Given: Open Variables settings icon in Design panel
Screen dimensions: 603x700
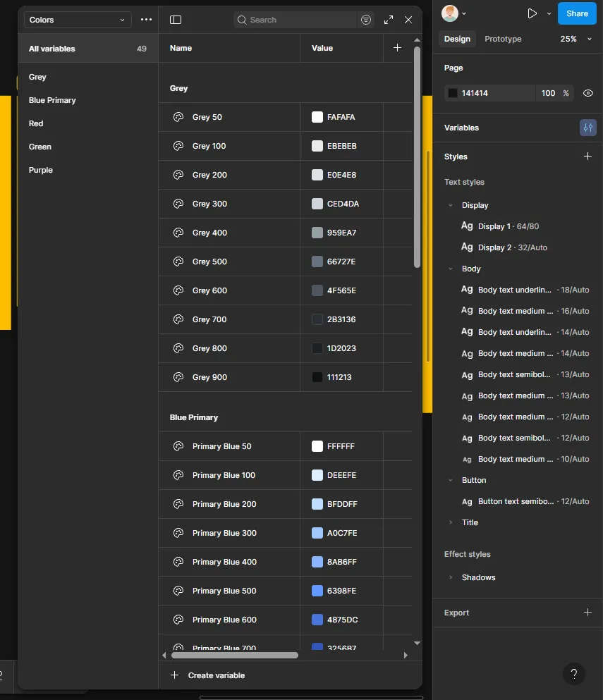Looking at the screenshot, I should (587, 128).
